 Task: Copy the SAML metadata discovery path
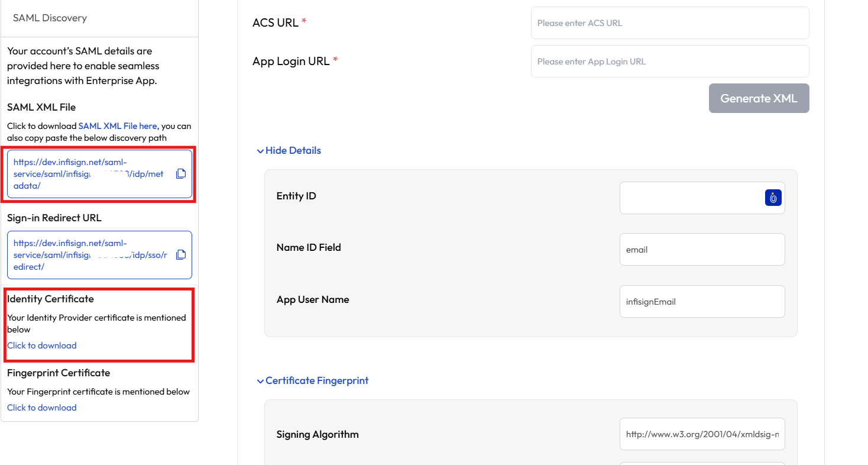pos(181,174)
